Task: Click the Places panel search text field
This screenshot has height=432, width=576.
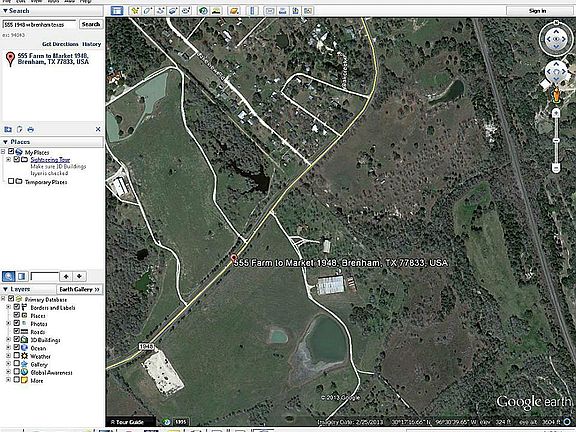Action: 44,276
